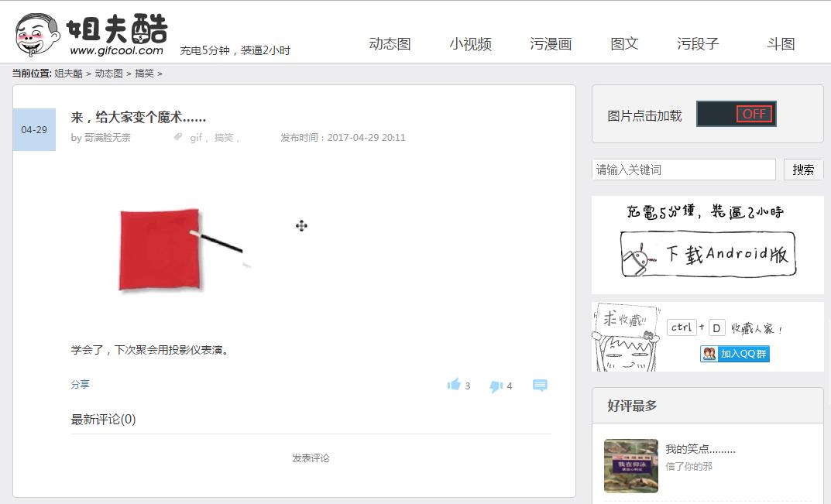Toggle the 图片点击加载 switch to ON

pos(736,113)
